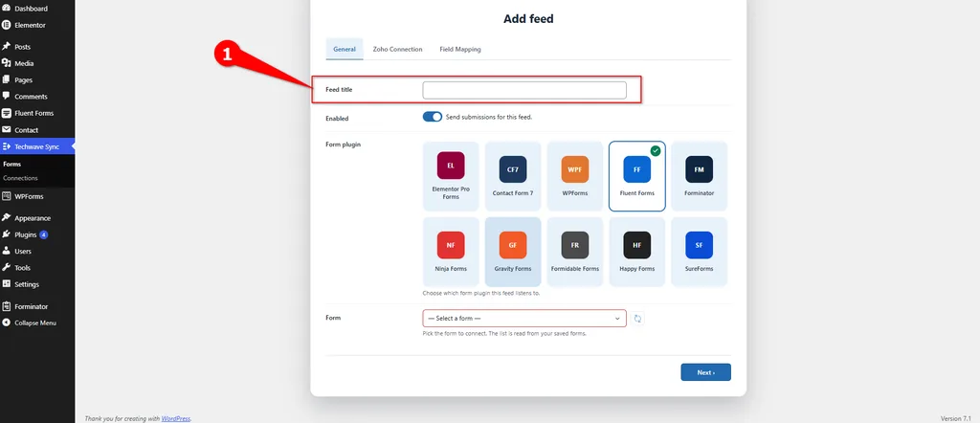This screenshot has height=423, width=980.
Task: Choose the Contact Form 7 plugin tile
Action: 513,176
